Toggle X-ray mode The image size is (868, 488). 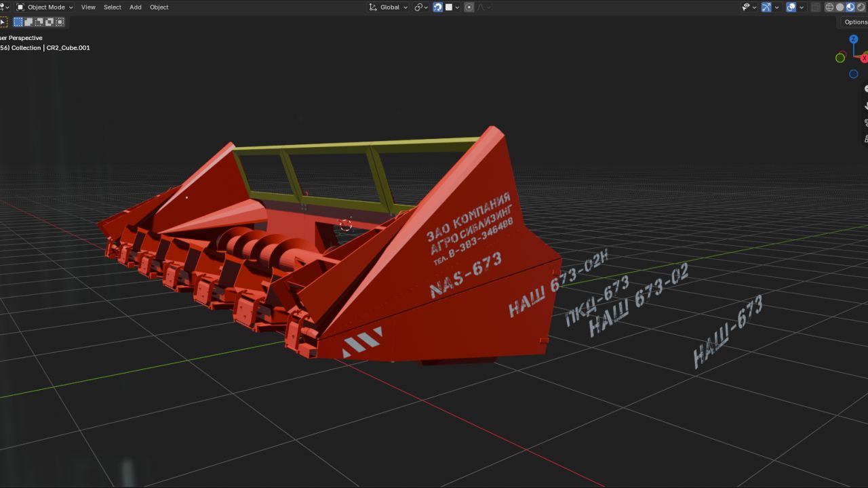(816, 7)
